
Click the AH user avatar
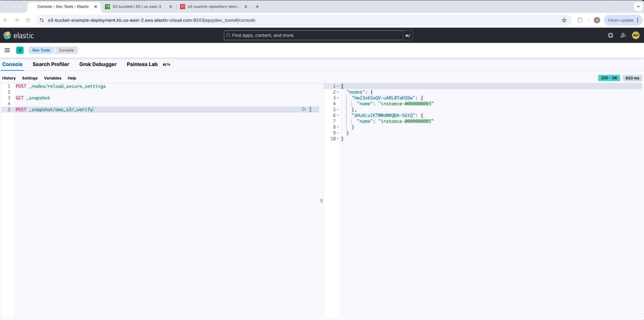point(635,35)
